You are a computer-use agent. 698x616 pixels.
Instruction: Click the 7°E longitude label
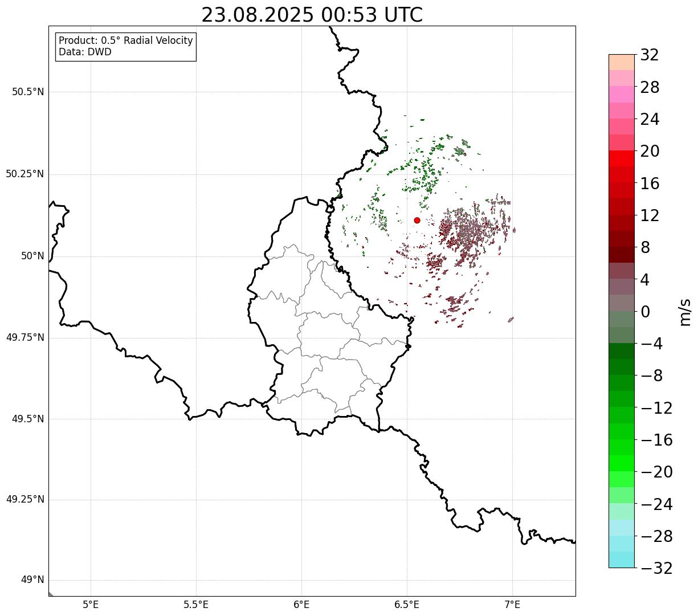click(x=512, y=605)
